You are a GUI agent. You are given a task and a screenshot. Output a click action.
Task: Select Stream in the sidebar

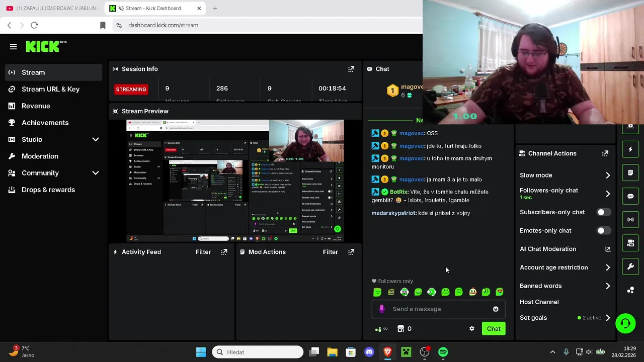click(x=54, y=72)
